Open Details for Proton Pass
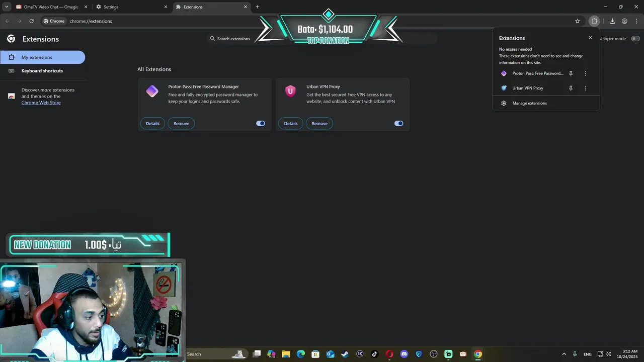This screenshot has width=644, height=362. (x=152, y=123)
